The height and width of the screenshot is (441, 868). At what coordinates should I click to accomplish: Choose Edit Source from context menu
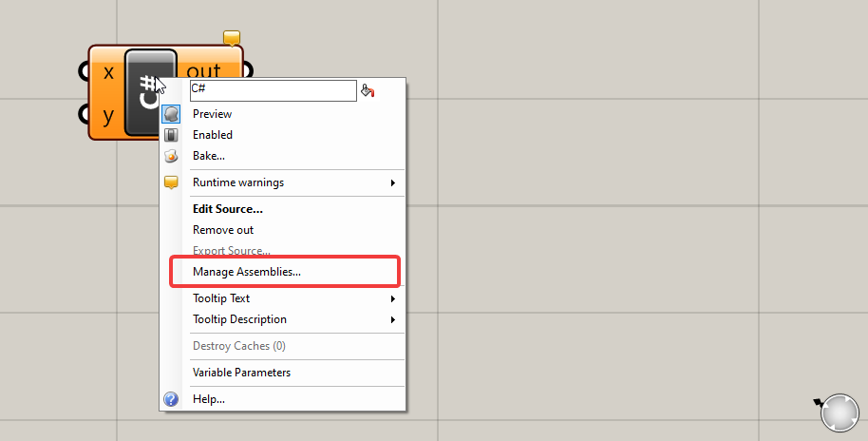[x=228, y=209]
